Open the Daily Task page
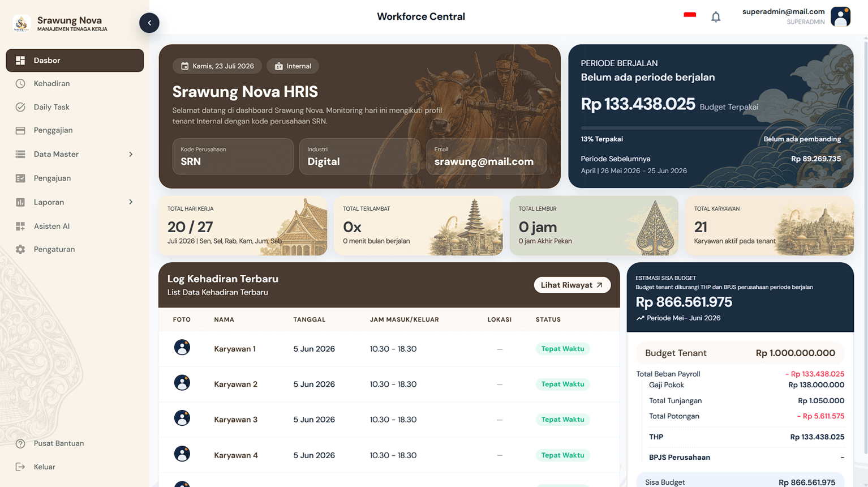Screen dimensions: 868x487 (x=75, y=107)
